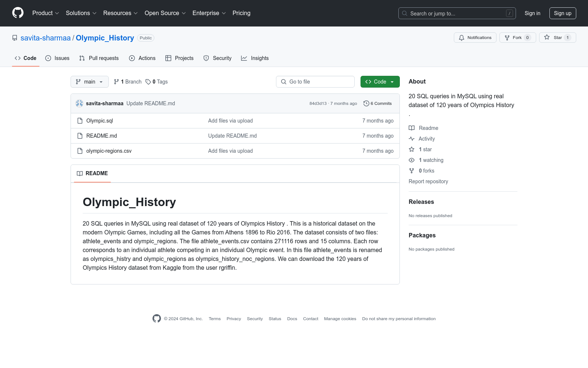Click the search magnifier icon in header
This screenshot has width=588, height=368.
pos(405,13)
